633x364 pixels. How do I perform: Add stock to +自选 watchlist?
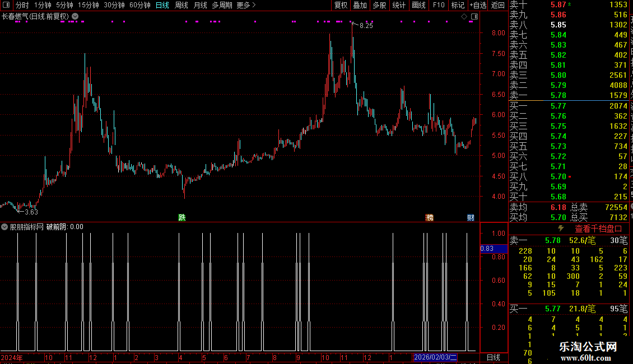[478, 5]
